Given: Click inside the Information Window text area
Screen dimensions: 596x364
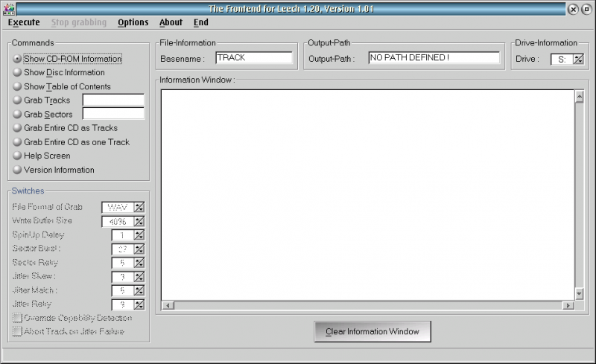Looking at the screenshot, I should click(367, 195).
